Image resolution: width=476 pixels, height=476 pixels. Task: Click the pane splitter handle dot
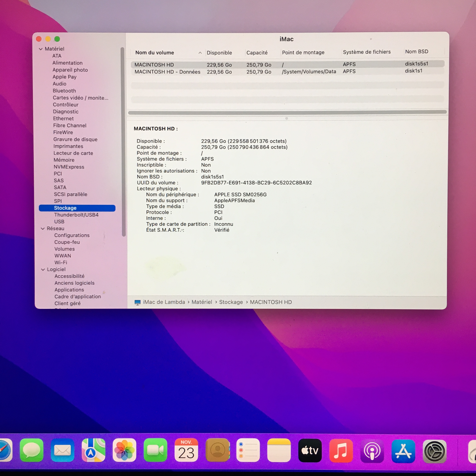click(x=286, y=119)
